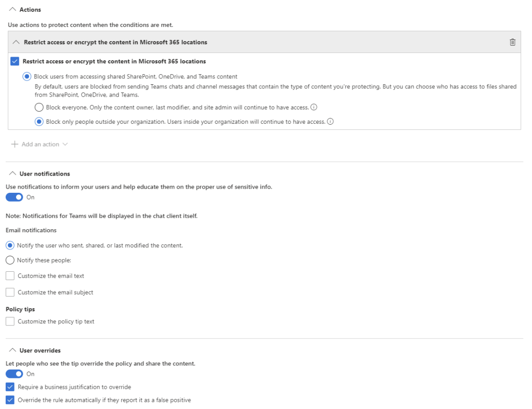Enable Customize the email text checkbox
532x409 pixels.
(x=10, y=276)
